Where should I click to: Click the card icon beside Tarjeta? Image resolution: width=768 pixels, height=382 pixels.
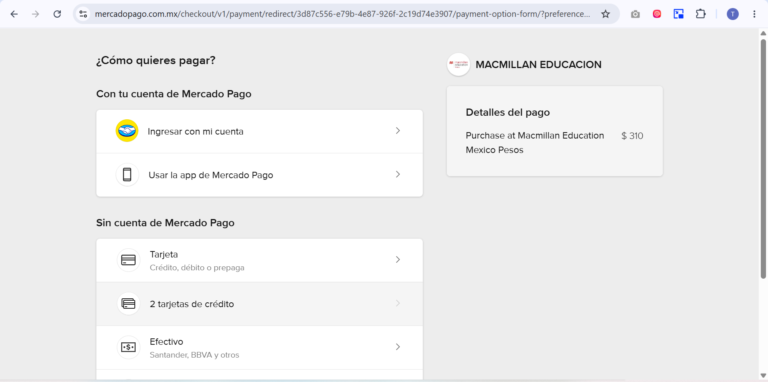128,260
